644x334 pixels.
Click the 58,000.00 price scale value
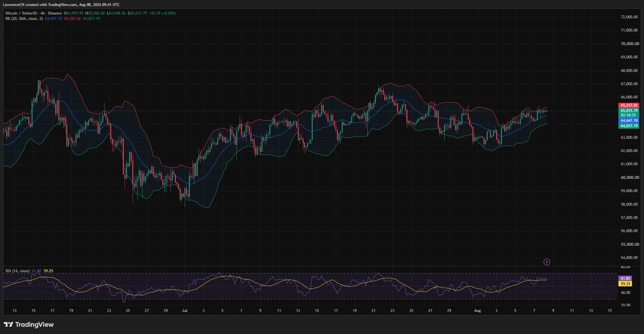pos(629,204)
